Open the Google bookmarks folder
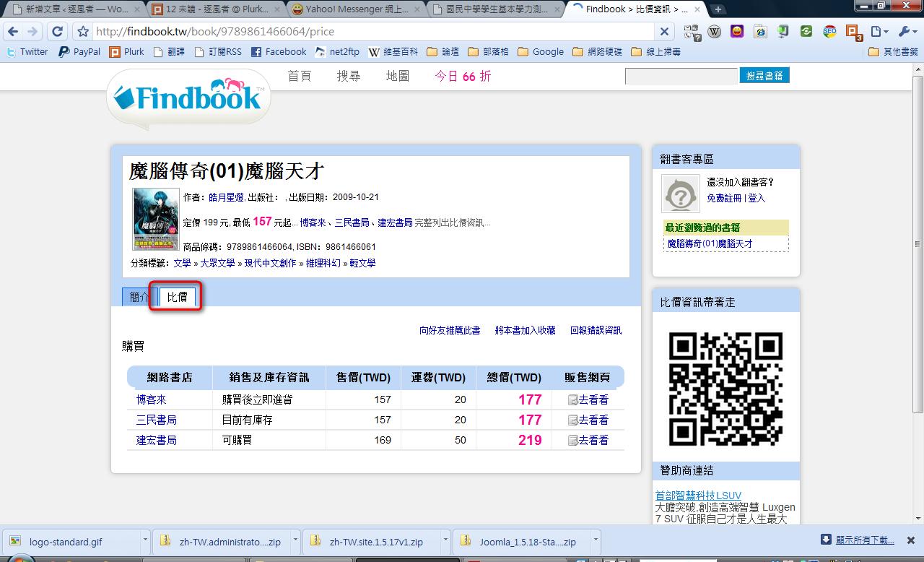The width and height of the screenshot is (924, 562). [x=541, y=52]
